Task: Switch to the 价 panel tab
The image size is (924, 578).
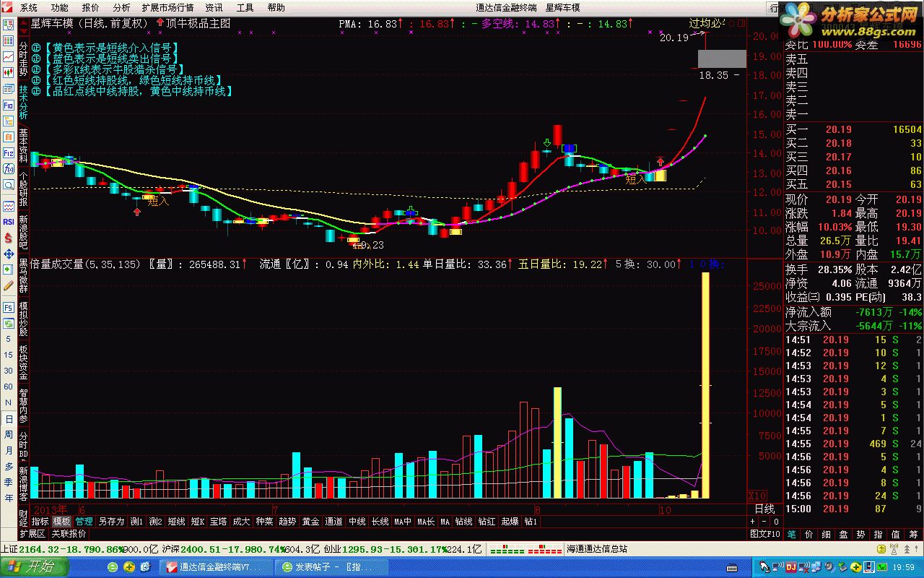Action: [809, 534]
